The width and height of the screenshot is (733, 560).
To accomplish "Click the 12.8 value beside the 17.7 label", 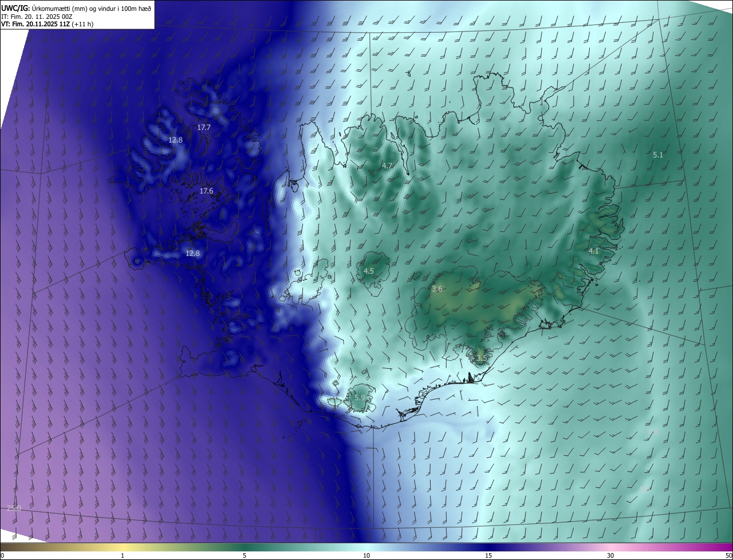I will pos(175,140).
